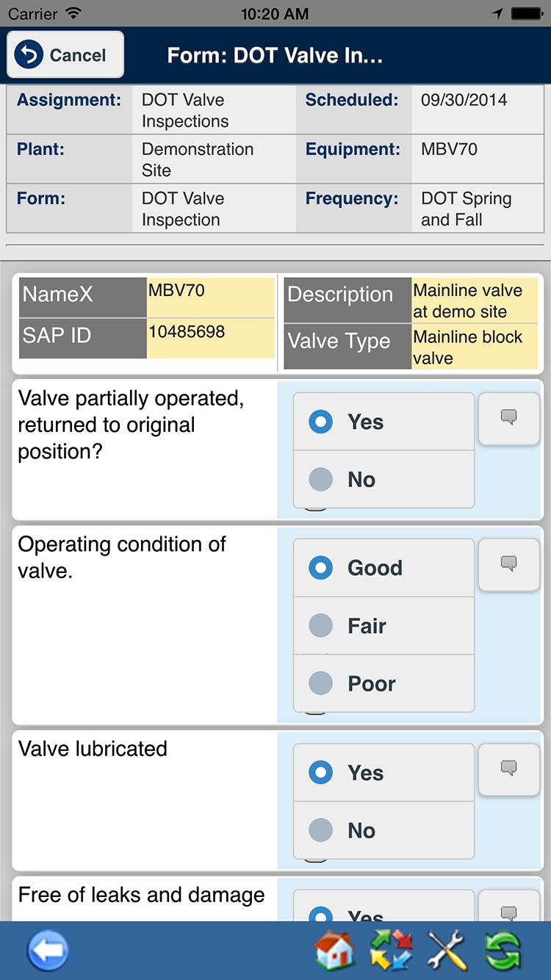The width and height of the screenshot is (551, 980).
Task: Tap the SAP ID value field
Action: coord(211,338)
